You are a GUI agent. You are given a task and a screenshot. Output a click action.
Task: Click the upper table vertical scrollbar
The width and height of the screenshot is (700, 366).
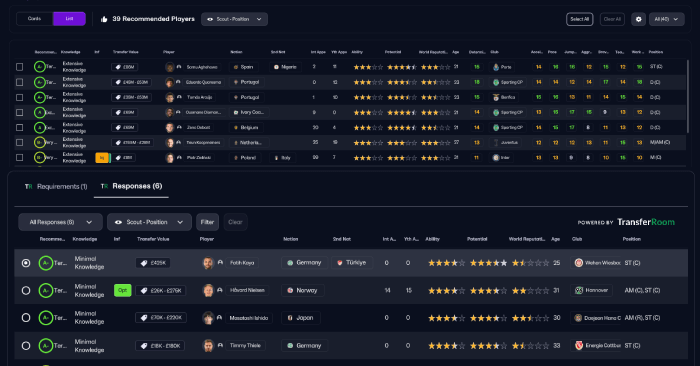click(x=688, y=96)
